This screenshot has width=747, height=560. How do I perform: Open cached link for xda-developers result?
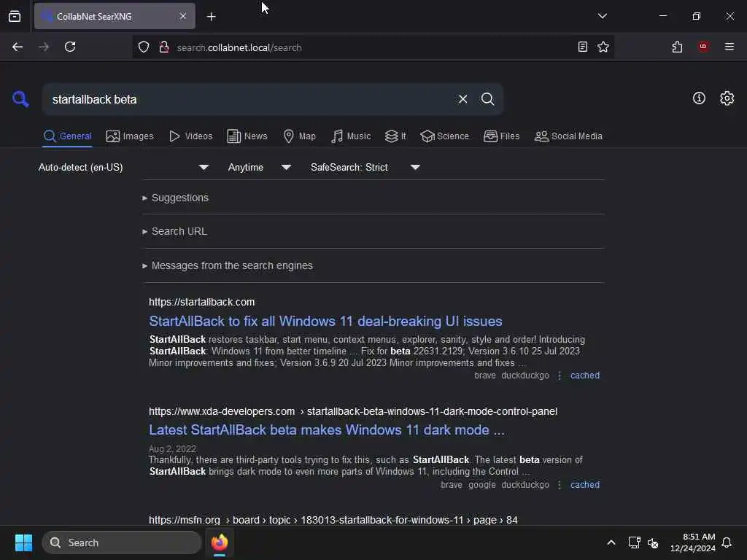pos(585,485)
